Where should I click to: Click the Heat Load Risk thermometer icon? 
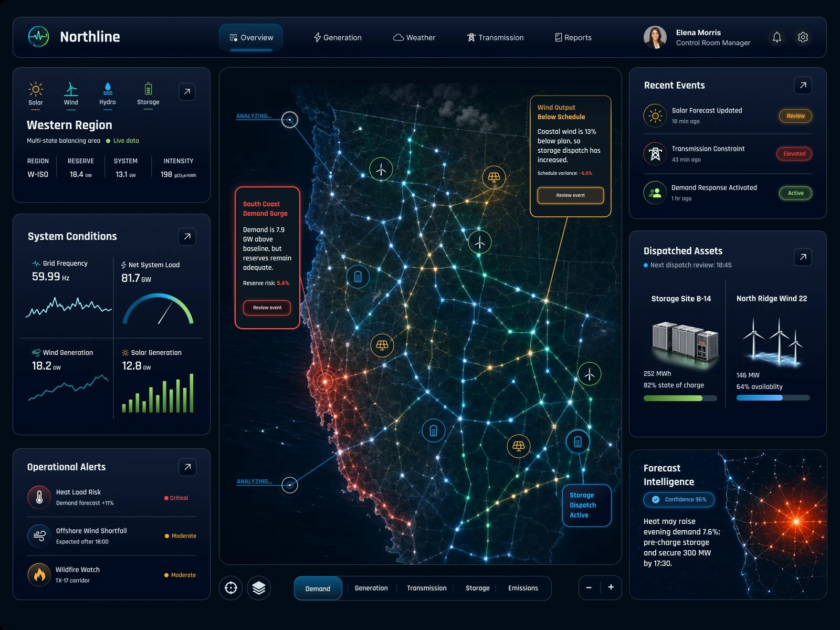click(x=39, y=497)
